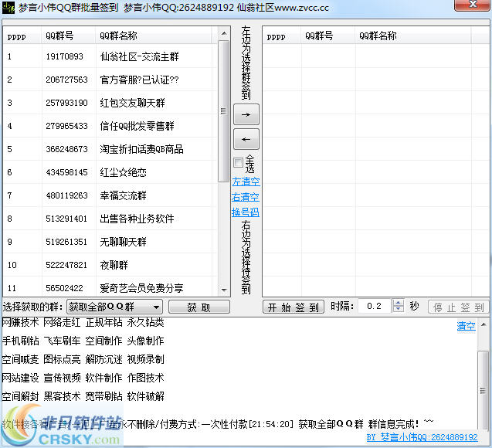Image resolution: width=492 pixels, height=448 pixels.
Task: Decrease interval with spinner down arrow
Action: (x=399, y=309)
